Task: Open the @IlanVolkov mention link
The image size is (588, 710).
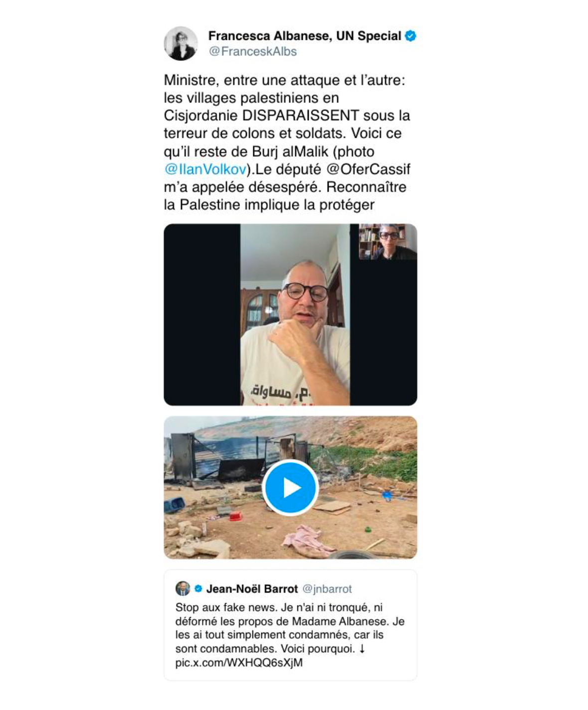Action: (205, 169)
